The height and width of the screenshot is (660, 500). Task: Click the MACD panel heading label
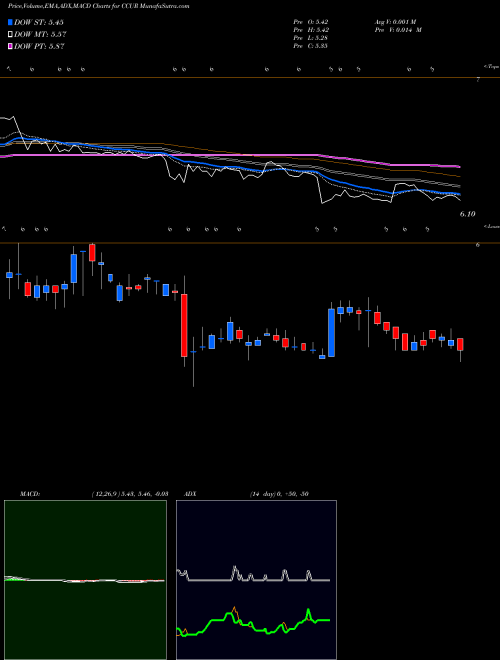point(29,494)
